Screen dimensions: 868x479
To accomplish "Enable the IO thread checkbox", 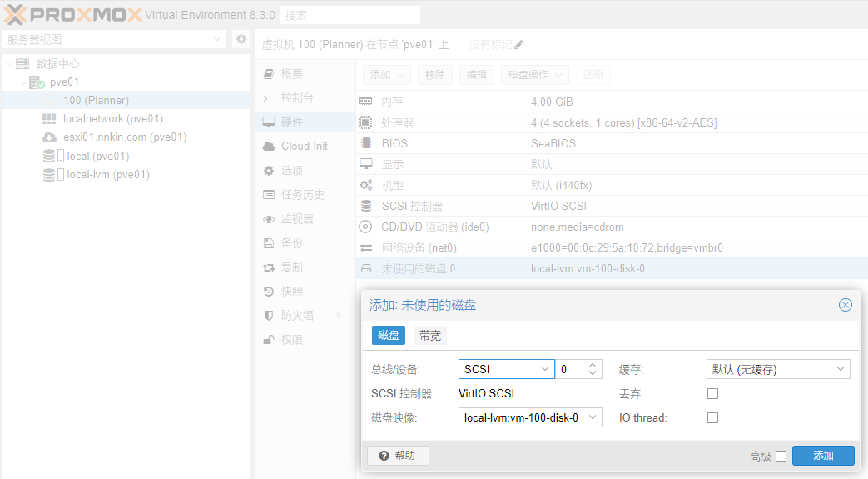I will coord(712,417).
